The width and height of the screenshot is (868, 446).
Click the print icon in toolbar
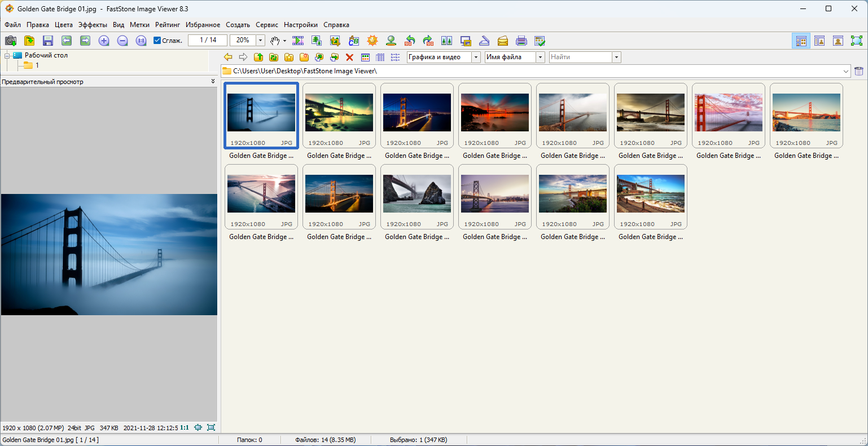(521, 41)
